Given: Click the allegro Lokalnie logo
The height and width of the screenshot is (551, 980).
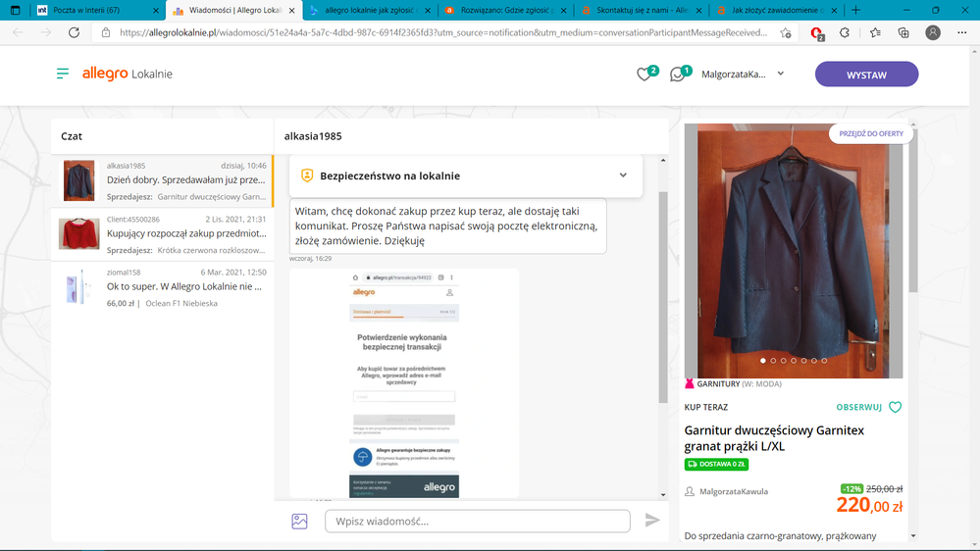Looking at the screenshot, I should coord(127,74).
